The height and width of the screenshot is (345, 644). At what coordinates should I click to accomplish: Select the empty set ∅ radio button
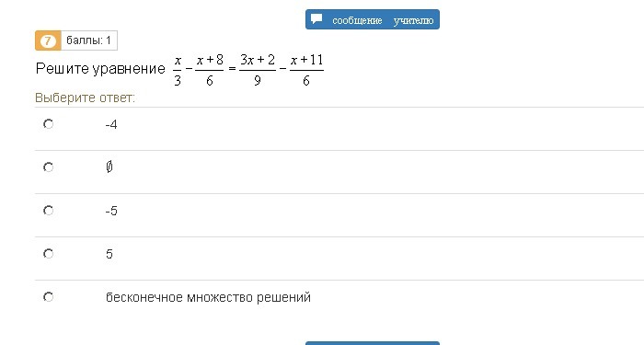tap(49, 167)
